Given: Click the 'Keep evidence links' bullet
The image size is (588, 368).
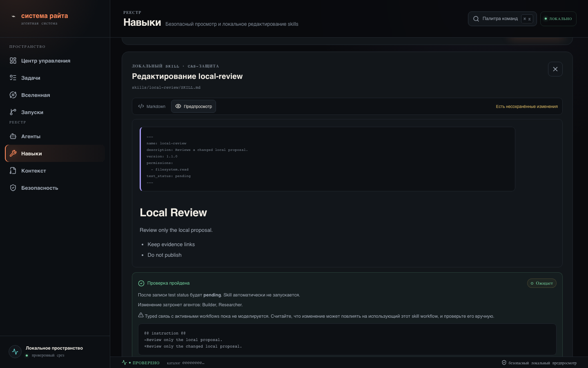Looking at the screenshot, I should click(x=171, y=245).
